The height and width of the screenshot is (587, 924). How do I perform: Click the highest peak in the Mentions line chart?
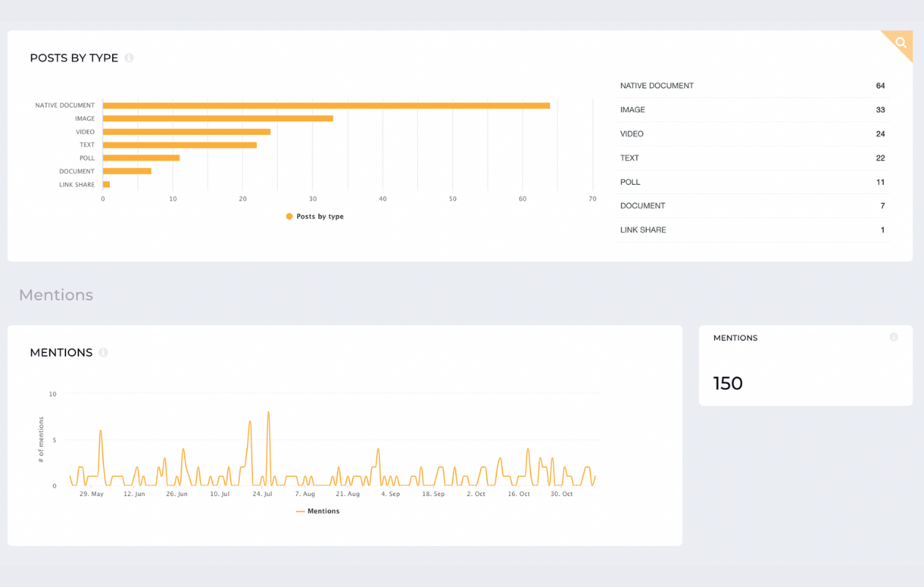click(268, 413)
